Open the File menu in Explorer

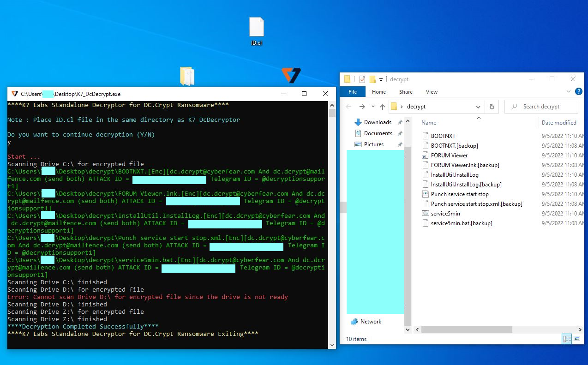(x=352, y=91)
